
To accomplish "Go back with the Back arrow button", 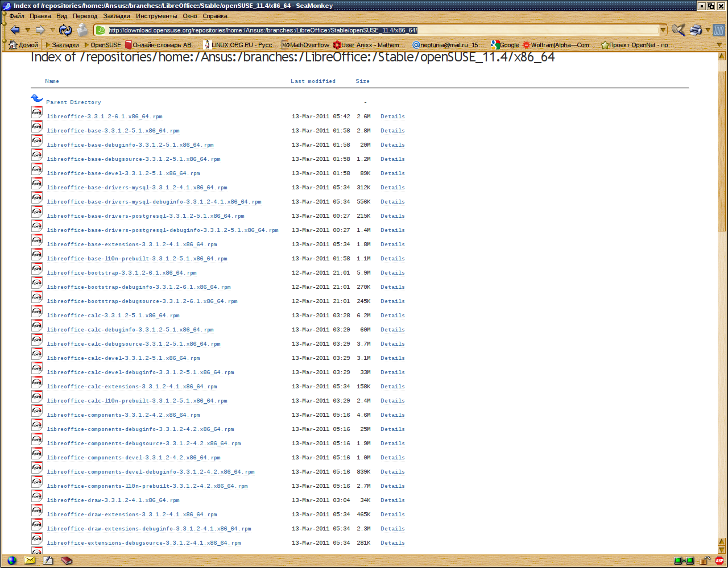I will pyautogui.click(x=15, y=30).
